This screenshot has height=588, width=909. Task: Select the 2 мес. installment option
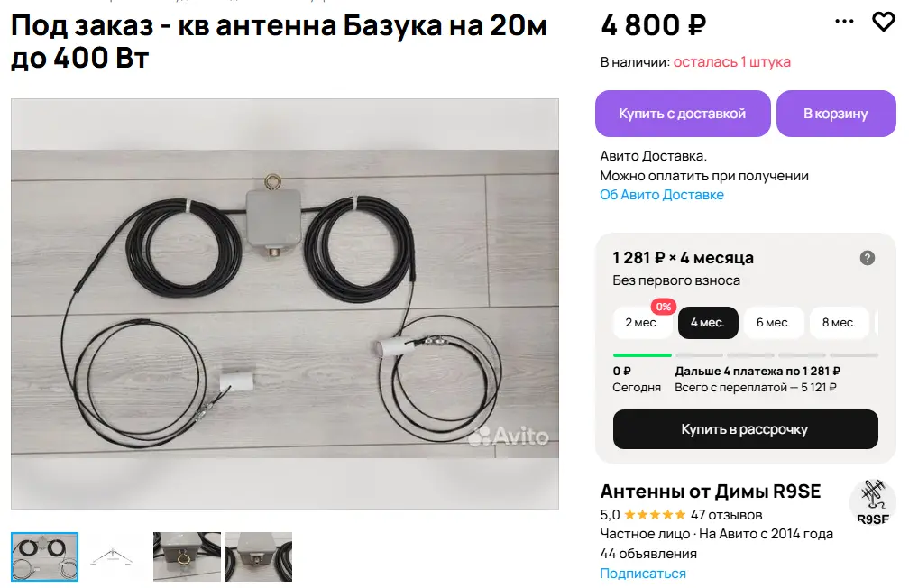[x=642, y=323]
